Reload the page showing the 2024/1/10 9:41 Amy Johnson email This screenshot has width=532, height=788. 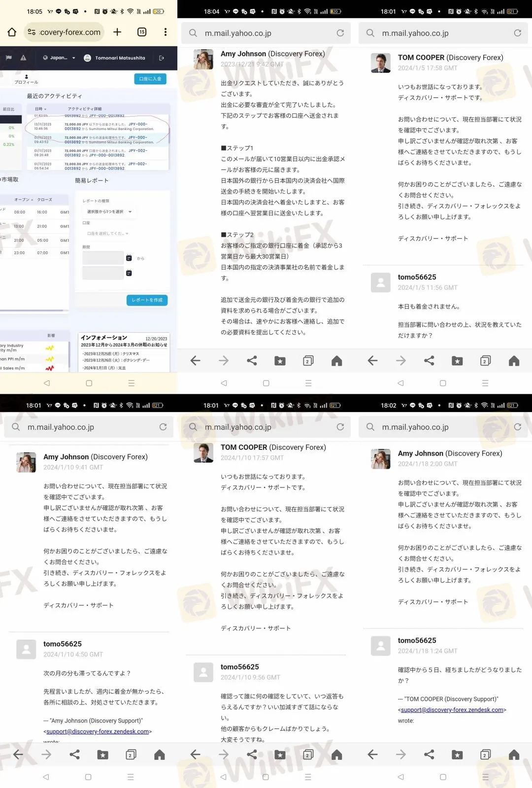[163, 427]
